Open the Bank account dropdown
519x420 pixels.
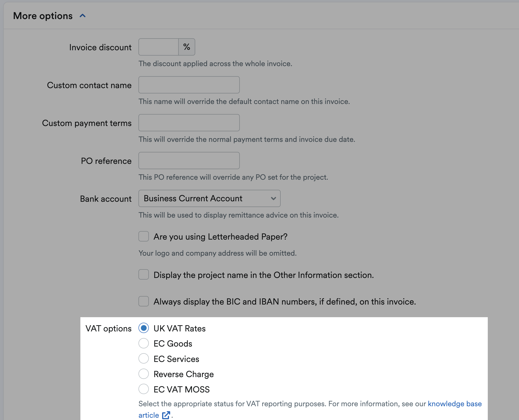pyautogui.click(x=209, y=198)
